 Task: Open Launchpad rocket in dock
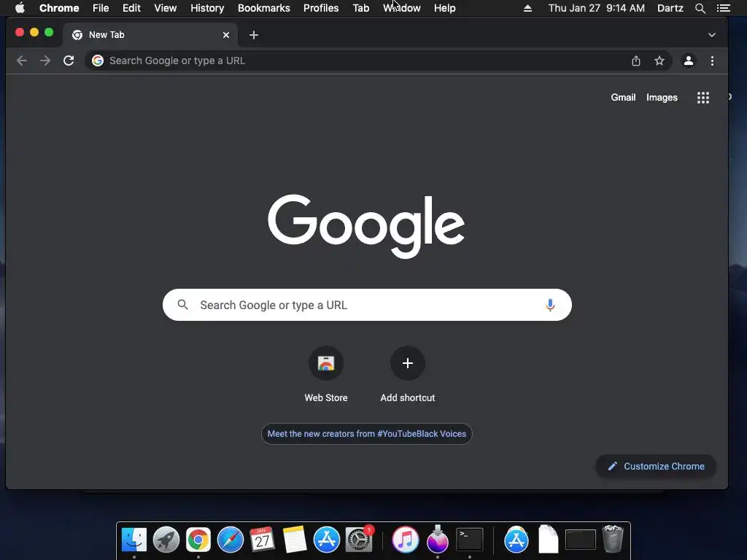pyautogui.click(x=166, y=540)
